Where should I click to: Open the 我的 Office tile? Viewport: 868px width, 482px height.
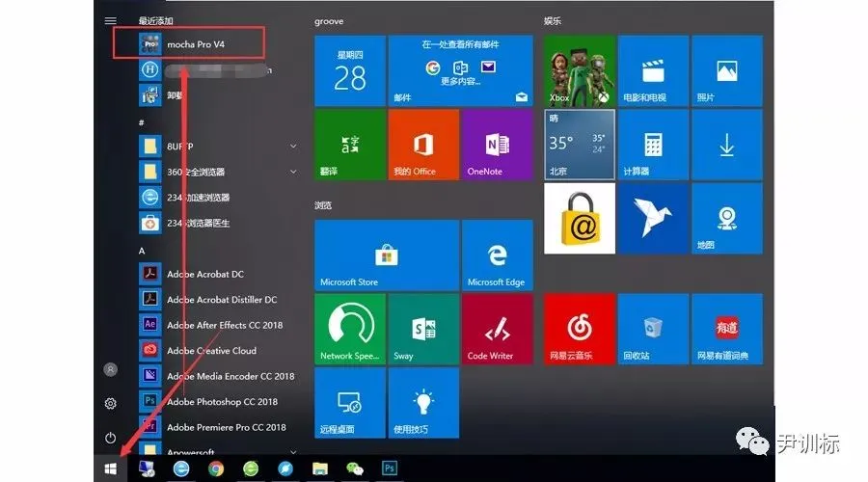423,145
